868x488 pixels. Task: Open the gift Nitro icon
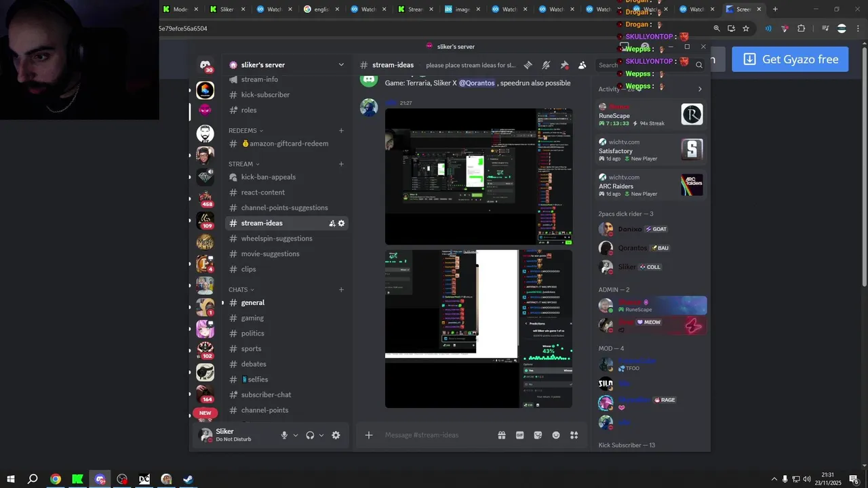[x=502, y=435]
